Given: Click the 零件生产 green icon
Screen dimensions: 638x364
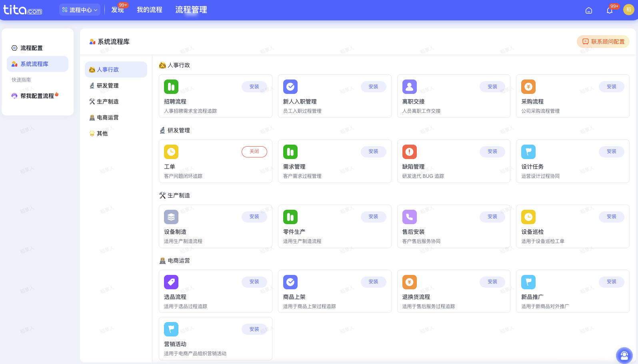Looking at the screenshot, I should coord(290,217).
